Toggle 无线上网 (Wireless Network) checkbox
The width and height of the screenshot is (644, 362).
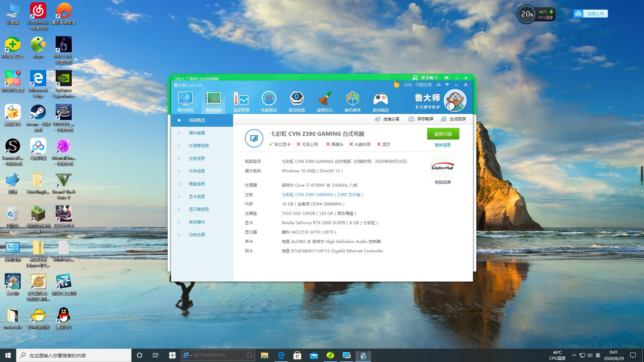click(x=300, y=144)
